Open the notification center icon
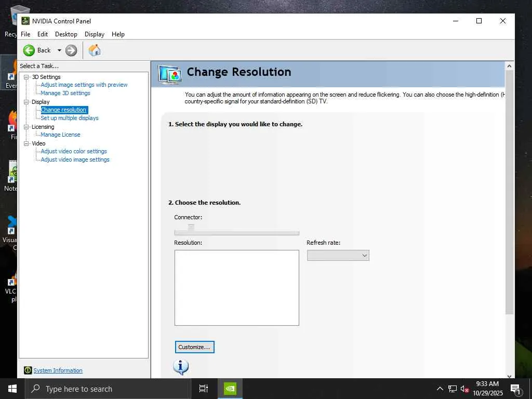 point(516,389)
